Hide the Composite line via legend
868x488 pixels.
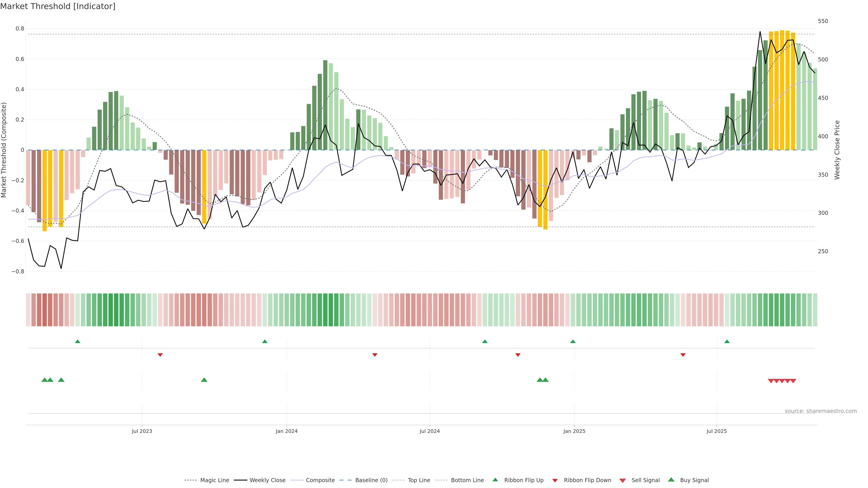320,480
